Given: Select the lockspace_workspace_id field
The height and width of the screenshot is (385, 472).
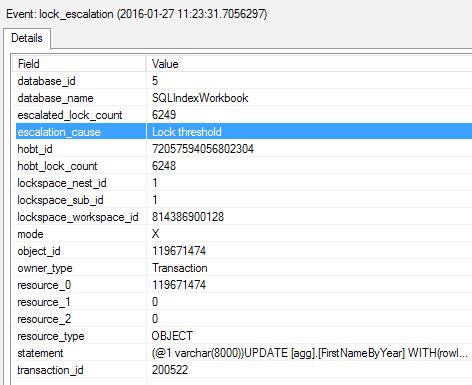Looking at the screenshot, I should (x=78, y=217).
